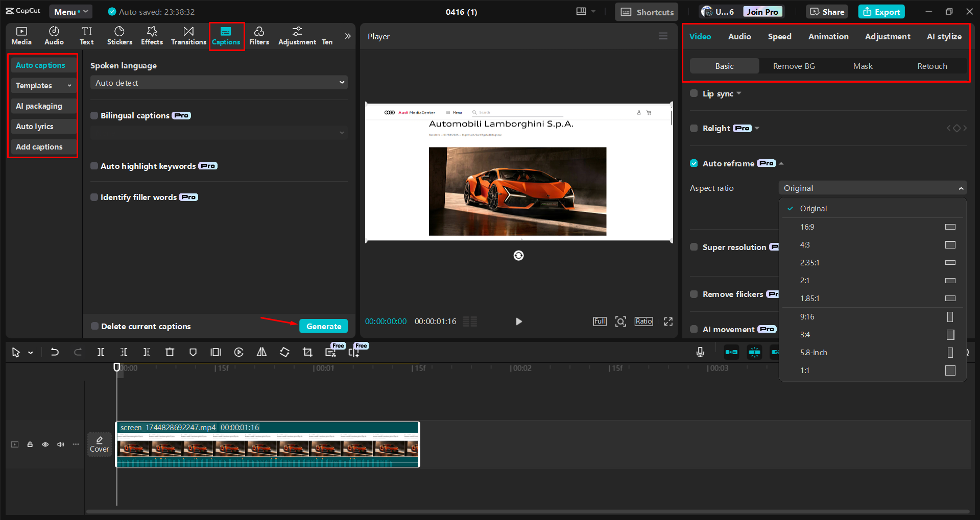The width and height of the screenshot is (980, 520).
Task: Click the Delete trash icon in timeline toolbar
Action: [170, 352]
